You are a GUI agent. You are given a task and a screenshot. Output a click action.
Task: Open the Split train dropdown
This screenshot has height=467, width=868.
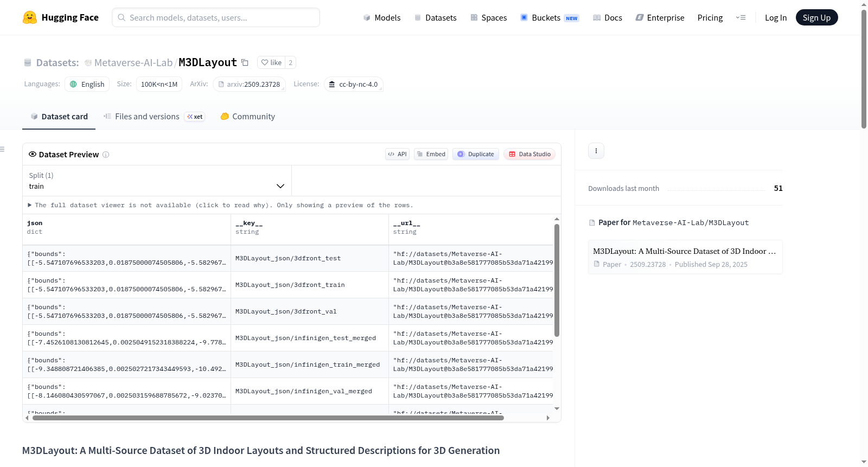pos(157,181)
